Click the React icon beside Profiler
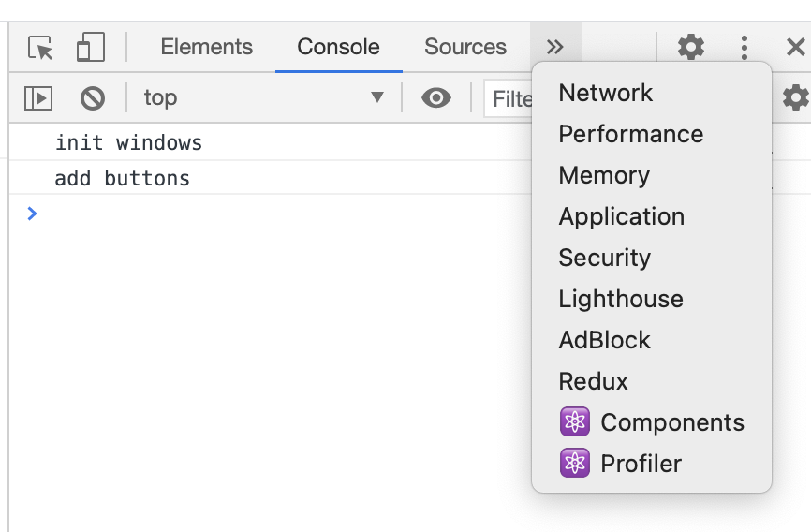The image size is (811, 532). (x=575, y=464)
